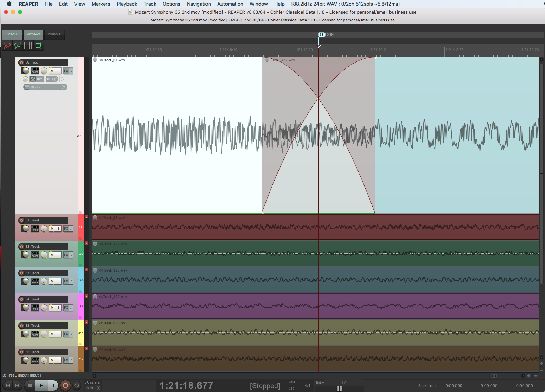Click the envelope trim icon on D: TreeL

pyautogui.click(x=33, y=79)
